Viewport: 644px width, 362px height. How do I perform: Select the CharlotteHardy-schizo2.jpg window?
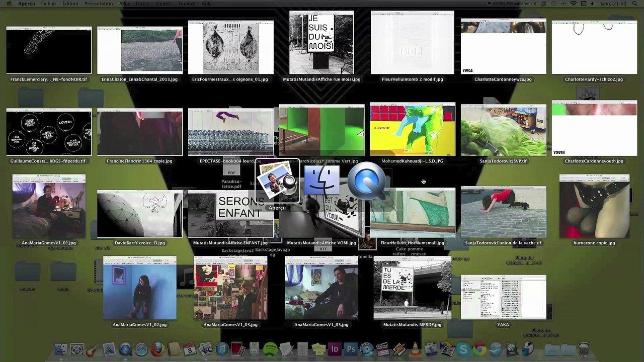[x=594, y=47]
